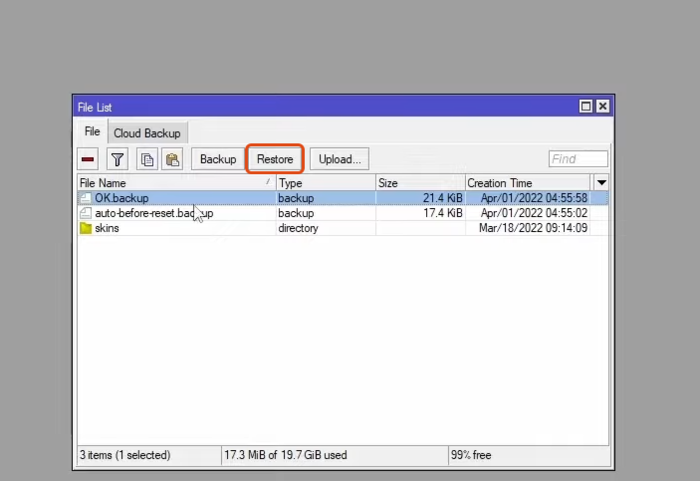The height and width of the screenshot is (481, 700).
Task: Click the Paste clipboard icon
Action: [x=172, y=159]
